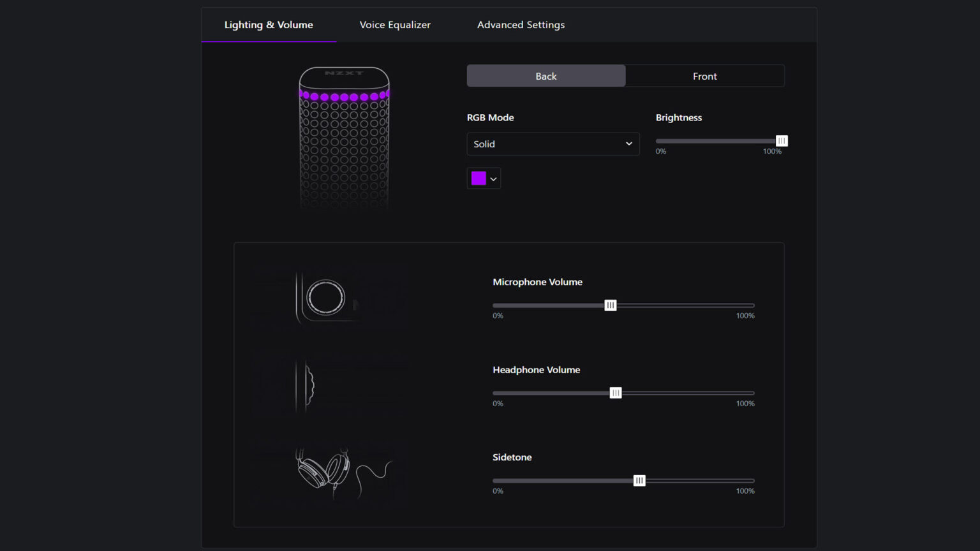Click the Headphone Volume slider handle
The height and width of the screenshot is (551, 980).
pyautogui.click(x=616, y=393)
